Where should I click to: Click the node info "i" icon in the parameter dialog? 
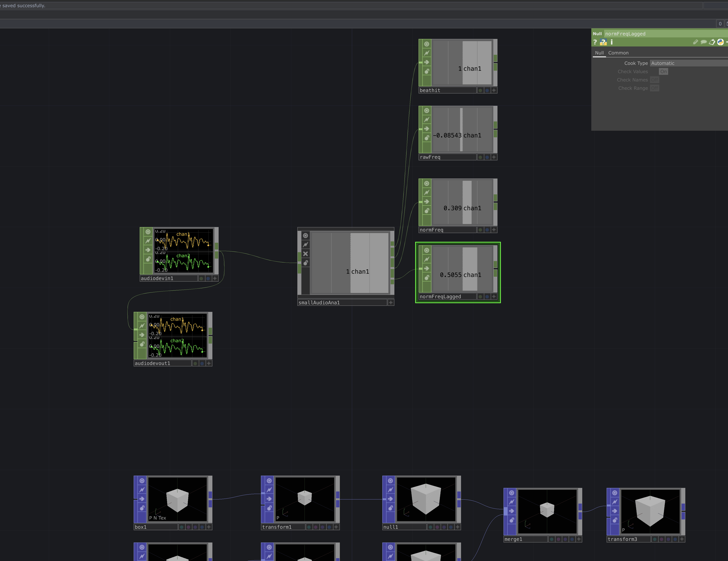click(612, 42)
